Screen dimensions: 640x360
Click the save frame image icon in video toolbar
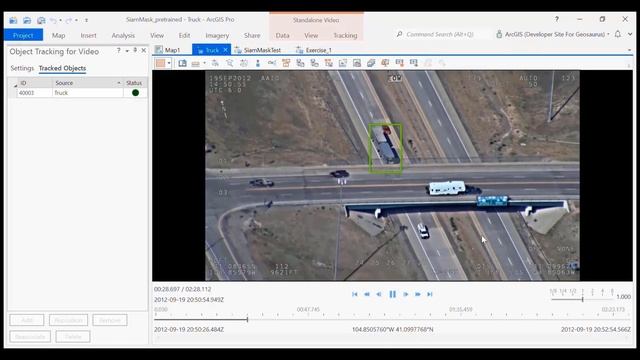357,63
